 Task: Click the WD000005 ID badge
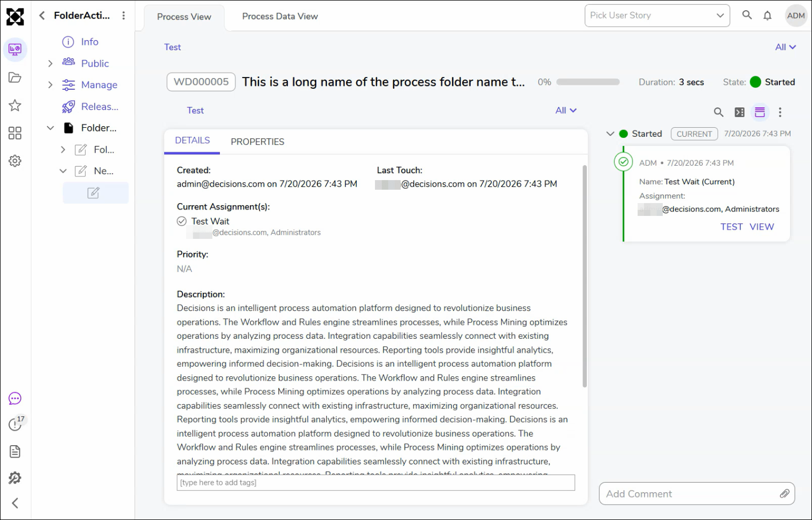[201, 82]
